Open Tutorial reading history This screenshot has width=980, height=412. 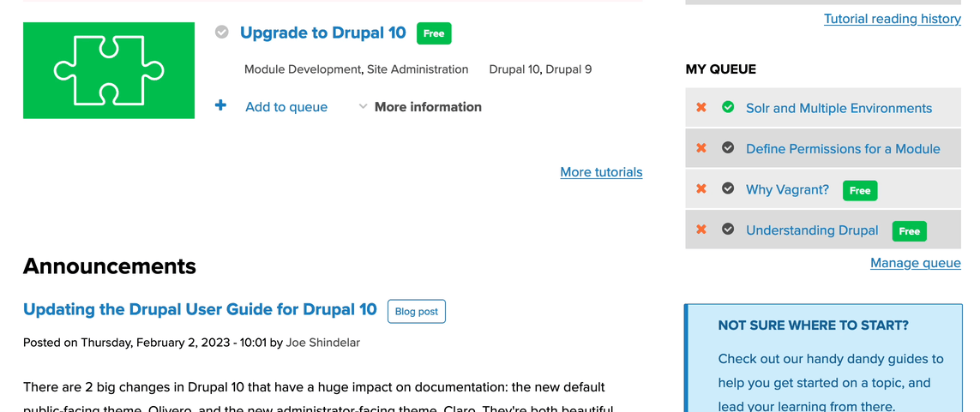point(893,19)
